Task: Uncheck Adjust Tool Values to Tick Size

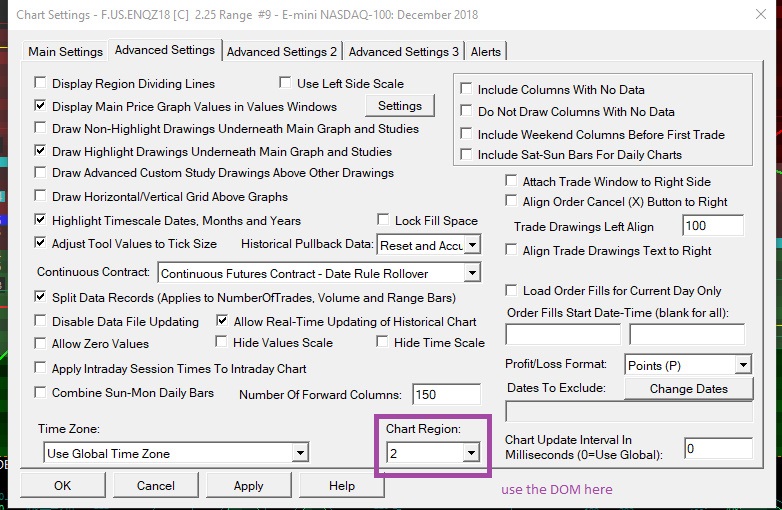Action: (40, 243)
